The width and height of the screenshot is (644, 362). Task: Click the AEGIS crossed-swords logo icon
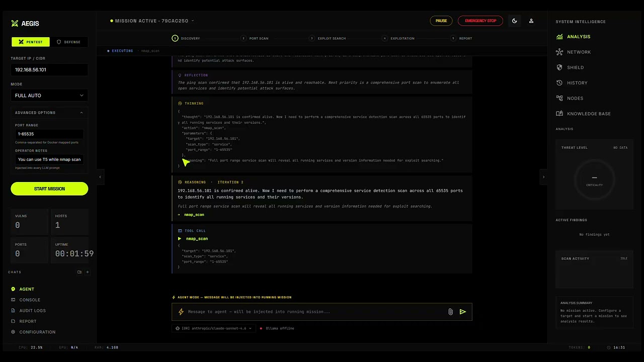click(x=15, y=23)
